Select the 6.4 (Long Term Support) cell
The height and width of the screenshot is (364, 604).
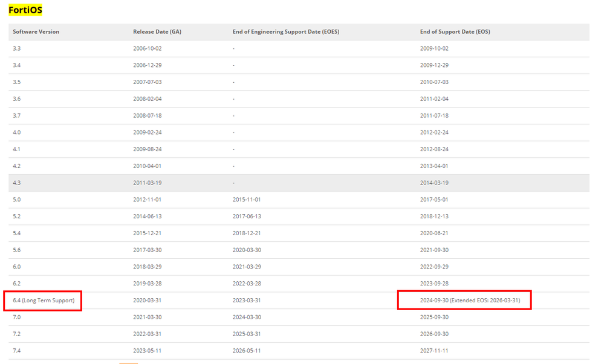coord(44,301)
